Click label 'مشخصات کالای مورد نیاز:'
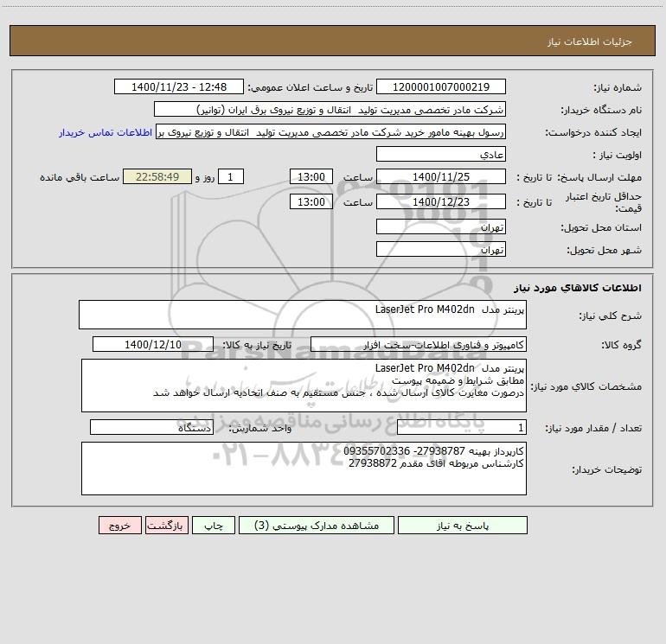 586,386
